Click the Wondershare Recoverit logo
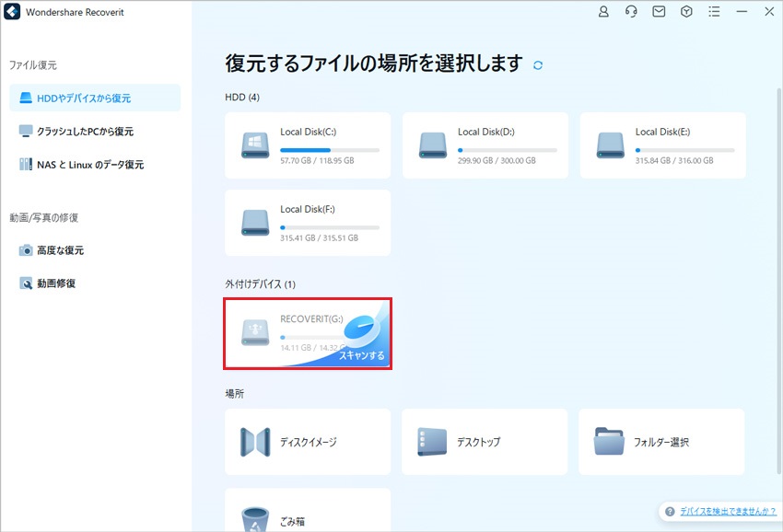The image size is (783, 532). 12,12
